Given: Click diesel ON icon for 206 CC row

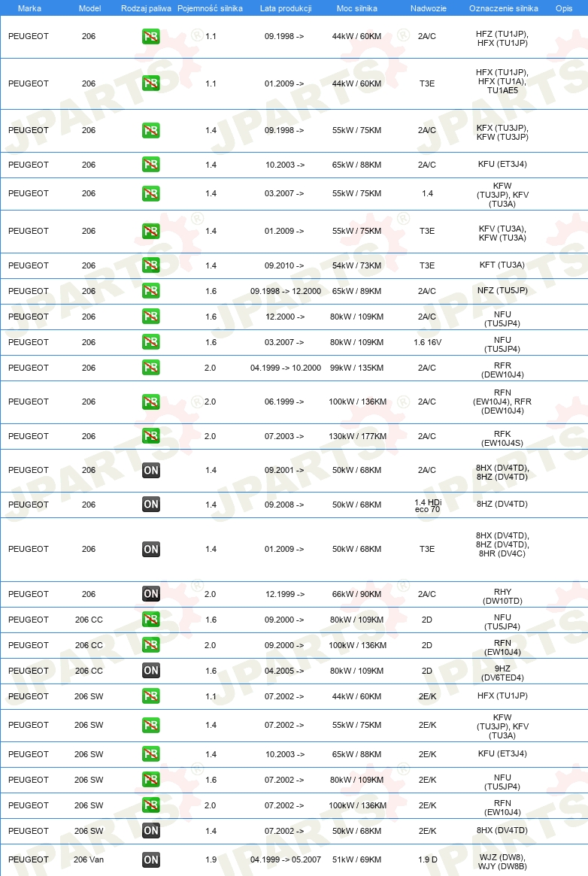Looking at the screenshot, I should pos(151,671).
